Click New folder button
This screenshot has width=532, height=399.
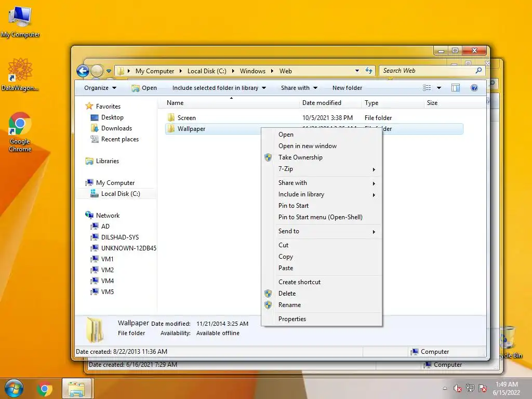point(347,88)
